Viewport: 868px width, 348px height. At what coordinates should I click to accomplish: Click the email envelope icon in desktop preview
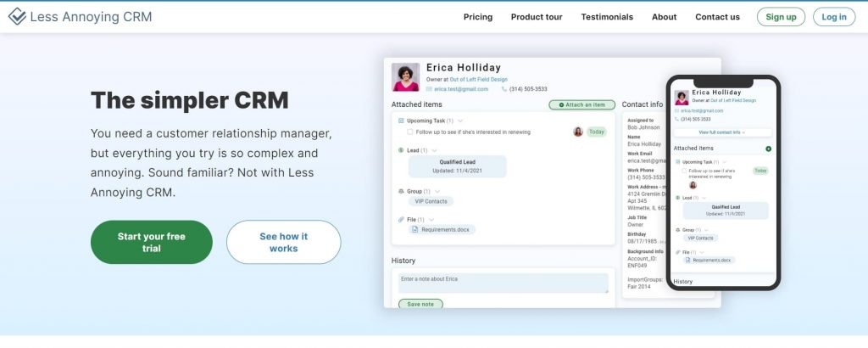[x=429, y=88]
